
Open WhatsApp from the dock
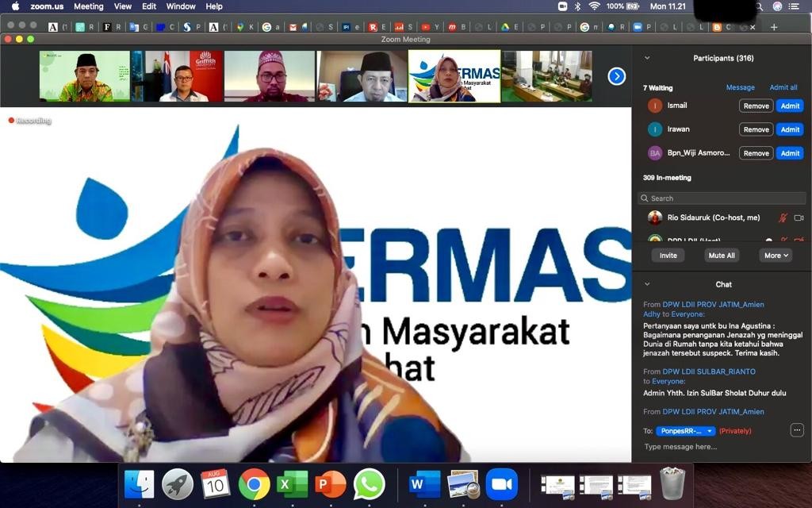(x=369, y=484)
